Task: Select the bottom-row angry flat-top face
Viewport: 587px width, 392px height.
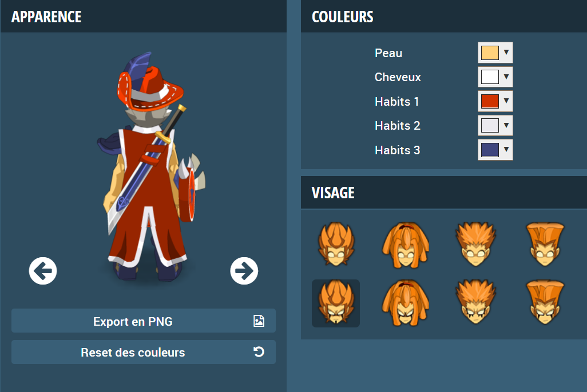Action: pos(545,302)
